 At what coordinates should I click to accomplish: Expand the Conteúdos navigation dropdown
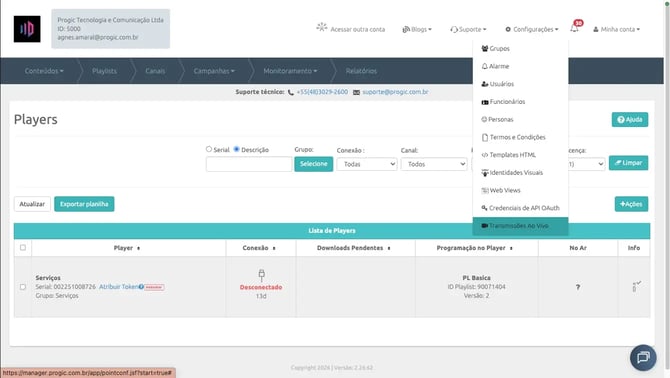point(44,71)
